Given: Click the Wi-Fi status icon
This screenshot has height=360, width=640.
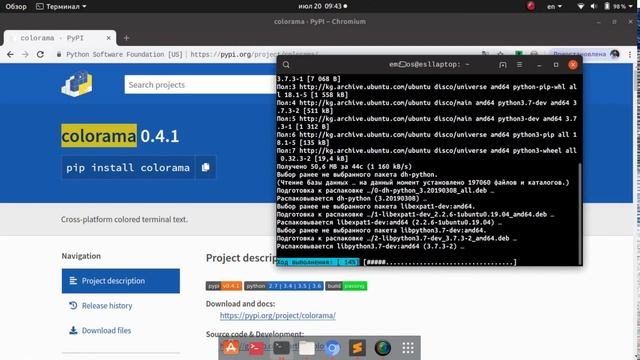Looking at the screenshot, I should coord(580,6).
